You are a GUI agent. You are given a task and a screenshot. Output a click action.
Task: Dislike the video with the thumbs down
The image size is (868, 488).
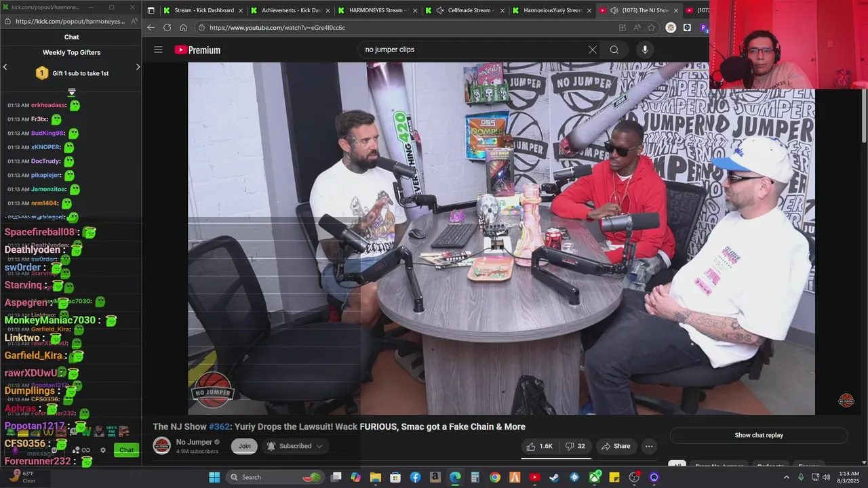click(575, 446)
